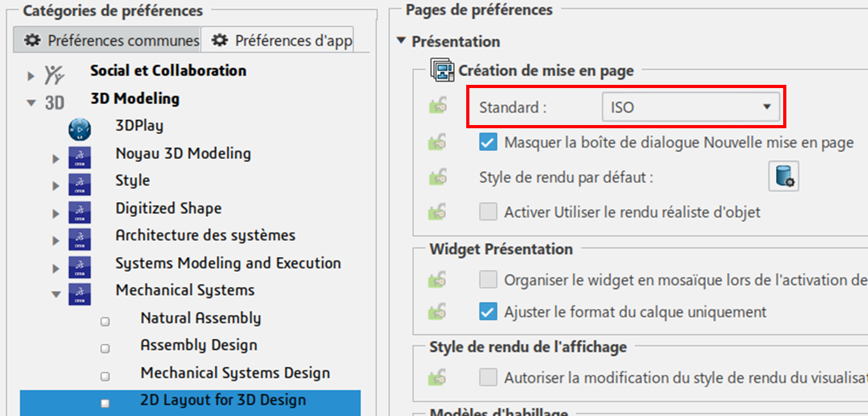
Task: Click the Social et Collaboration icon
Action: 54,74
